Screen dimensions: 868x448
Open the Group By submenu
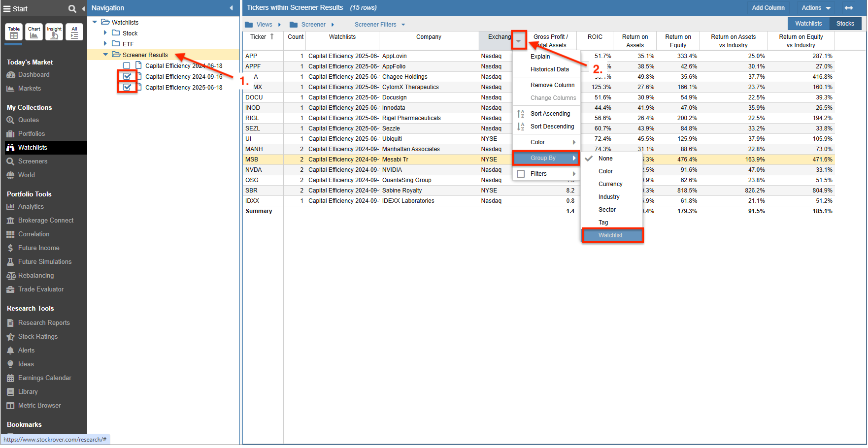(546, 158)
